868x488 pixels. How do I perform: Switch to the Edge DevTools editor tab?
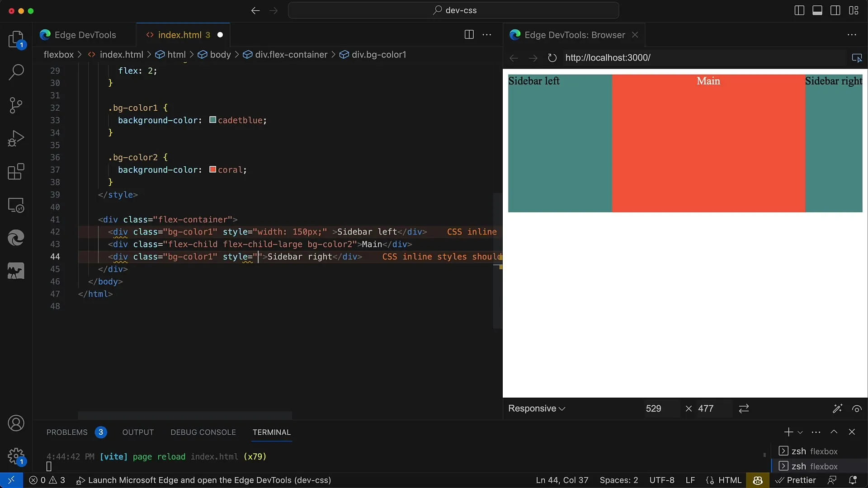85,35
